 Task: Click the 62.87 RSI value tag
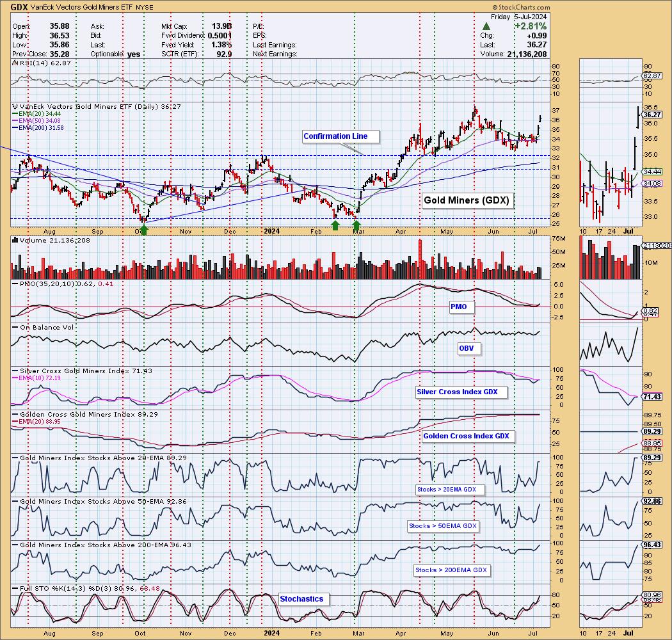pos(652,76)
